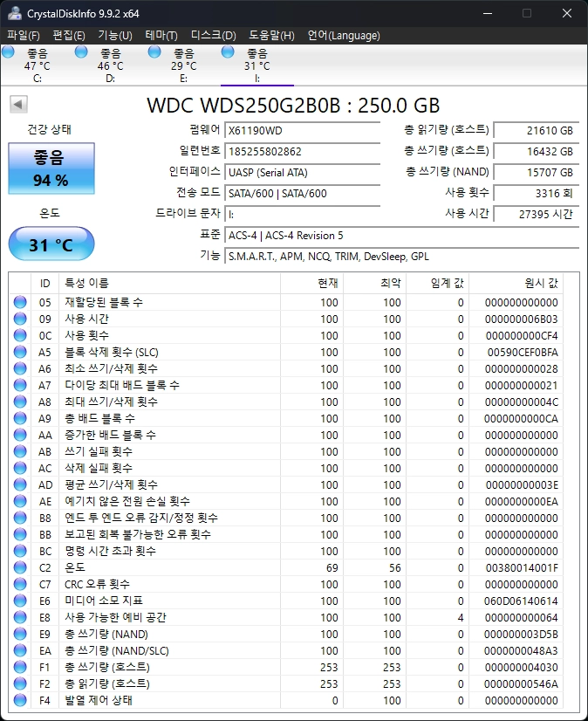The image size is (588, 721).
Task: Click the status icon for attribute F4
Action: (20, 700)
